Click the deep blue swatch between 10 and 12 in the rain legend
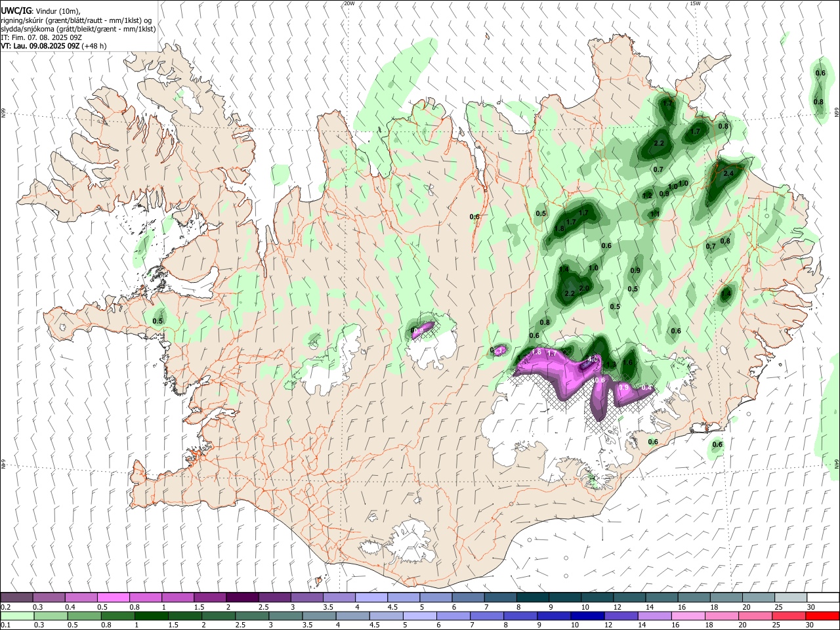840x630 pixels. [586, 616]
